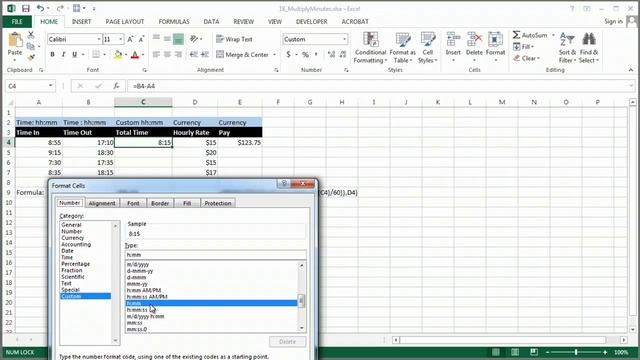Open the font name Calibri dropdown
Image resolution: width=640 pixels, height=360 pixels.
click(x=99, y=39)
